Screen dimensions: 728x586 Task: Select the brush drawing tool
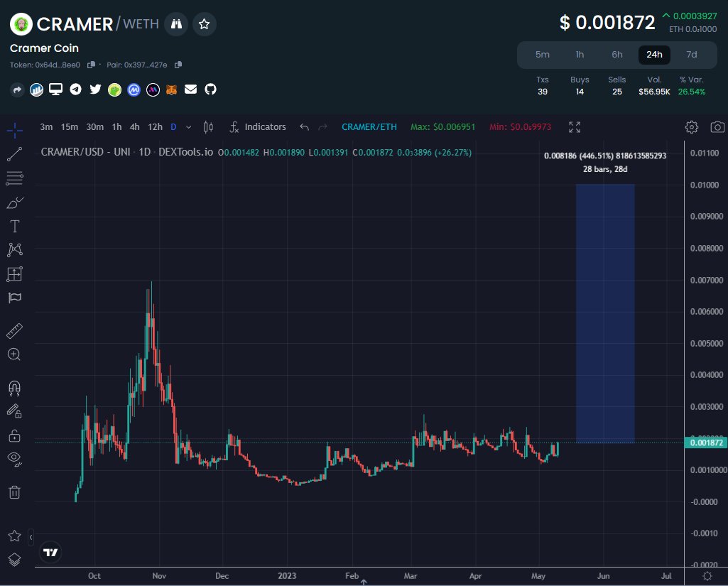coord(14,203)
